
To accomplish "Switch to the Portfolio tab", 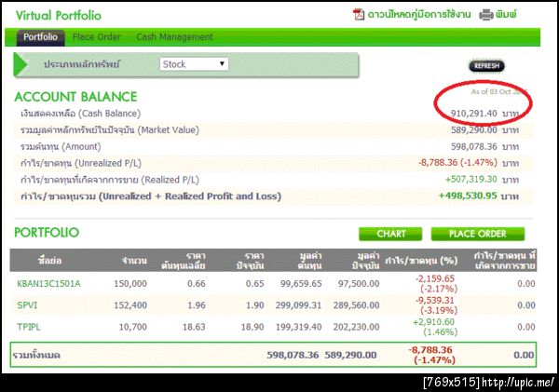I will 40,37.
